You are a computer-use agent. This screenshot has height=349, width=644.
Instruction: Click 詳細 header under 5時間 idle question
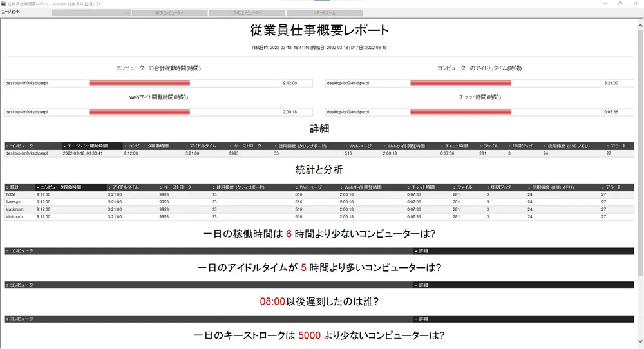coord(524,285)
